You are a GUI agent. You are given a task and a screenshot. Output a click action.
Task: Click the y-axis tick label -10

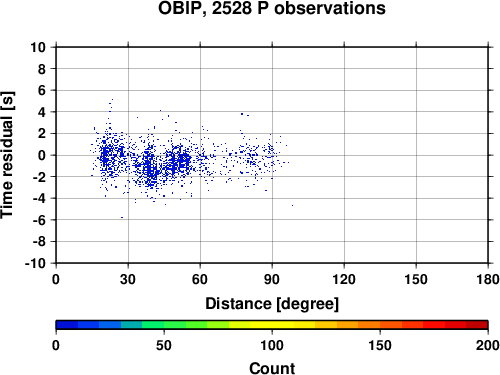click(x=35, y=263)
